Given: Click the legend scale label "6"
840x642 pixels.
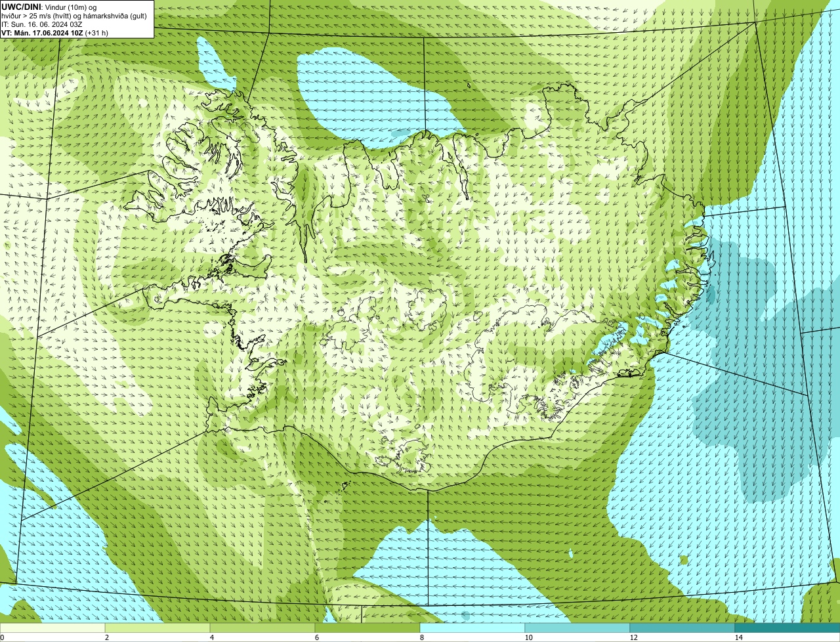Looking at the screenshot, I should [316, 637].
